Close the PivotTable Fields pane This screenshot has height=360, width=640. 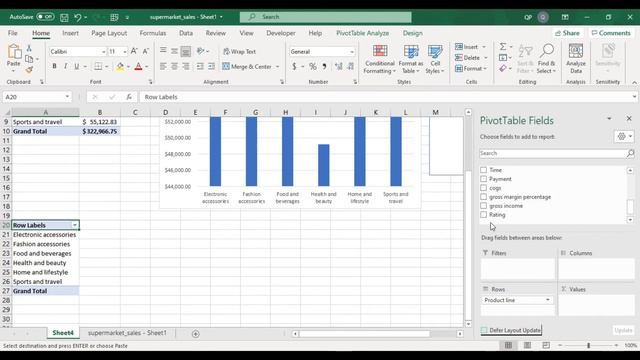[x=629, y=118]
